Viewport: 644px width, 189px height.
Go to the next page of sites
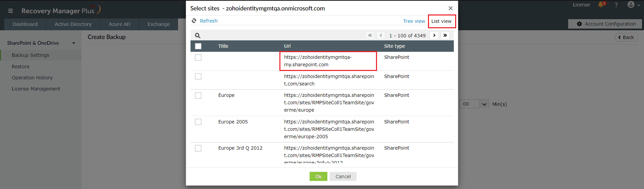pos(434,35)
